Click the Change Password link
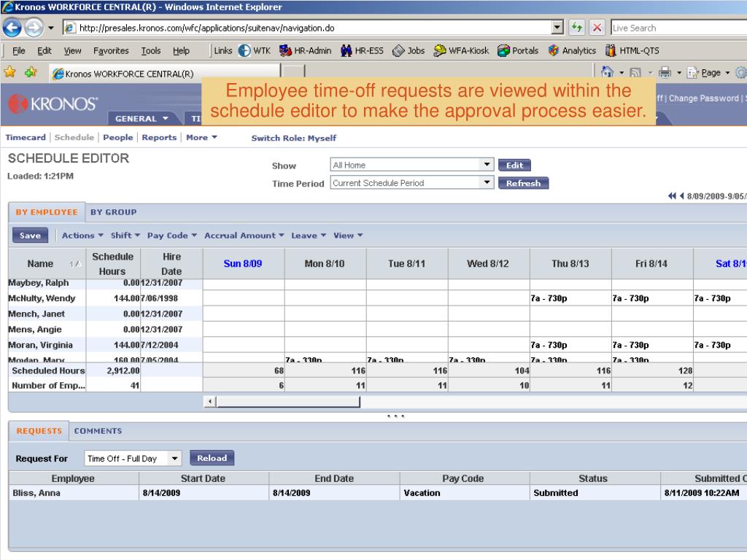Screen dimensions: 747x560 coord(703,98)
